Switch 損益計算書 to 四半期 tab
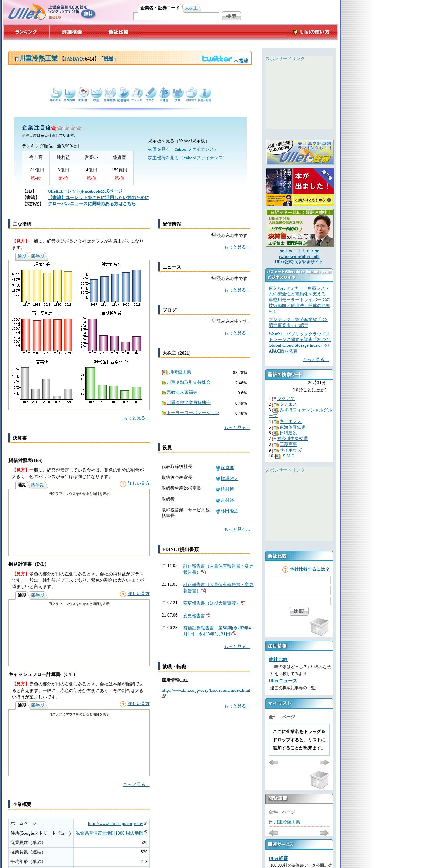This screenshot has height=868, width=434. click(x=38, y=595)
